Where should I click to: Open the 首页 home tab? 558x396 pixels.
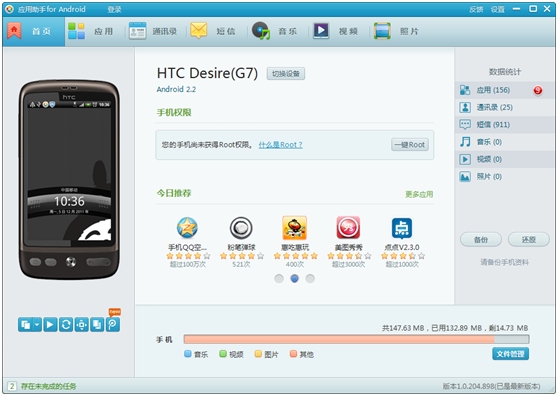tap(33, 31)
